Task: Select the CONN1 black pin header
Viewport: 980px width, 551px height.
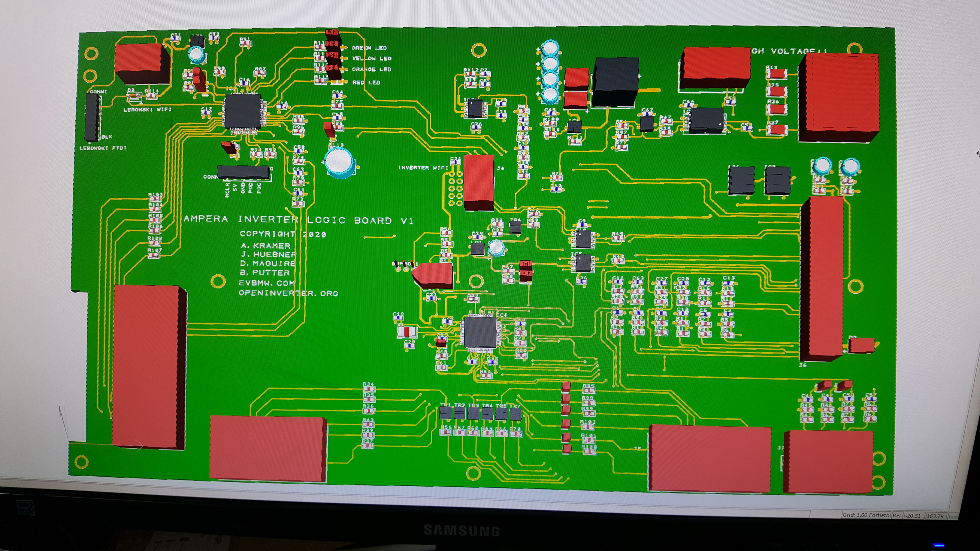Action: click(x=92, y=117)
